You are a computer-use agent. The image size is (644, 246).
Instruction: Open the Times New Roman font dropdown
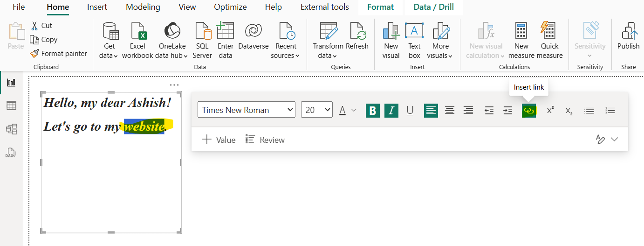point(247,110)
